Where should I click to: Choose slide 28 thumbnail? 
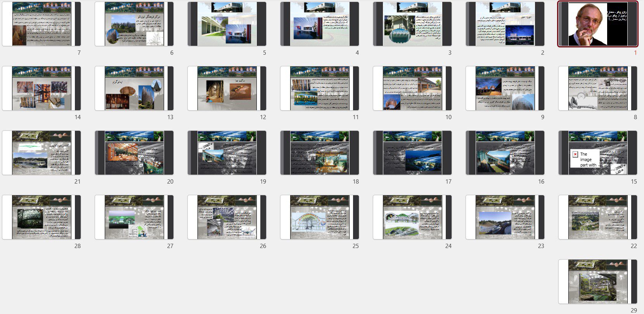42,217
